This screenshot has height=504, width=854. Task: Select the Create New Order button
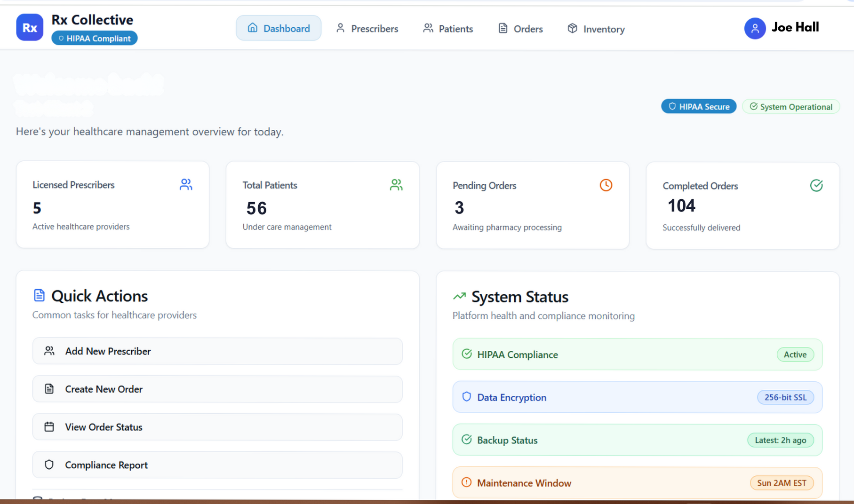[217, 389]
